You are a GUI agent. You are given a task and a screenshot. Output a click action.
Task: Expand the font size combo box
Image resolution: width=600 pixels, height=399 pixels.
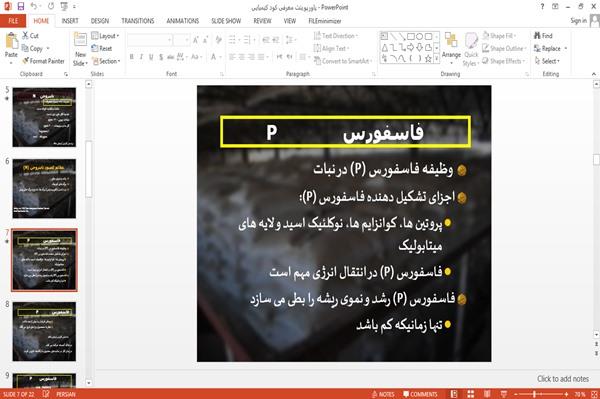187,40
